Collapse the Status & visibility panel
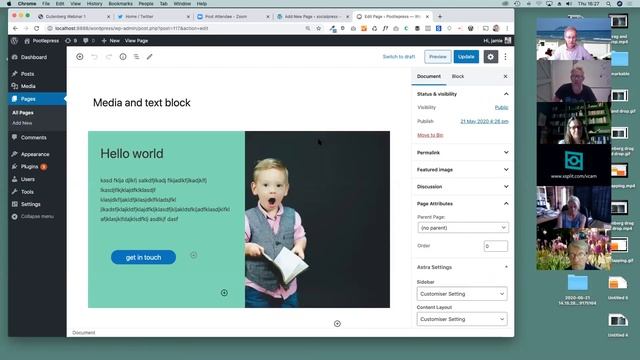Screen dimensions: 640x360 click(462, 94)
